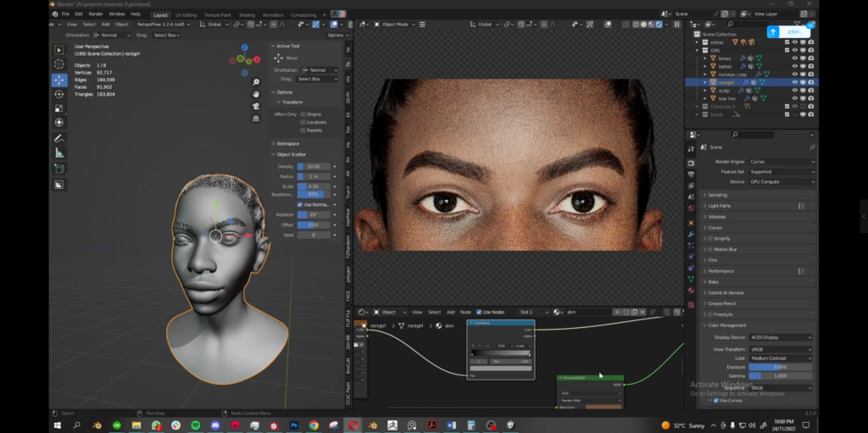Image resolution: width=868 pixels, height=433 pixels.
Task: Expand the Motion Blur panel
Action: coord(759,249)
